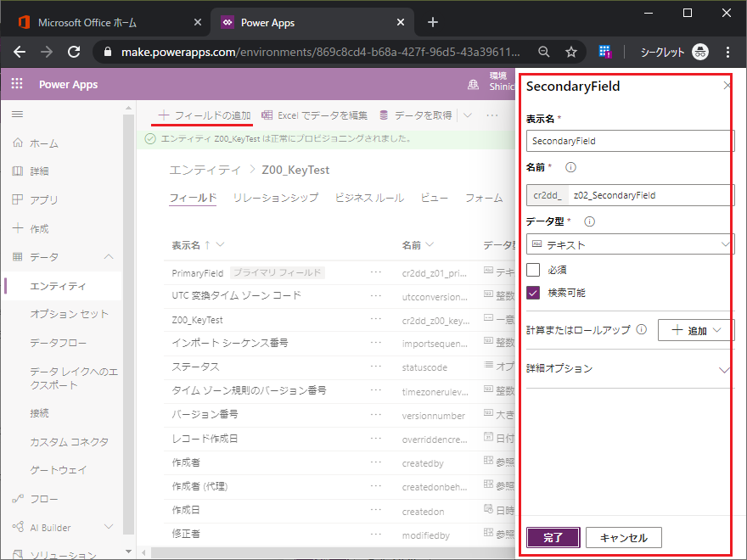Switch to the フォーム tab
747x560 pixels.
(x=484, y=198)
